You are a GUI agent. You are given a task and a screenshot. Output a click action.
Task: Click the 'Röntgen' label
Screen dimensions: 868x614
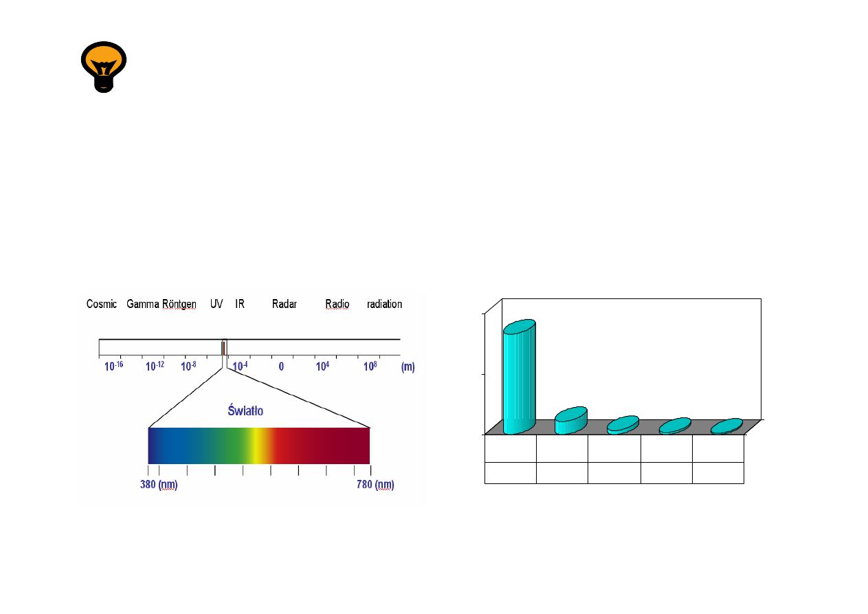click(x=179, y=304)
